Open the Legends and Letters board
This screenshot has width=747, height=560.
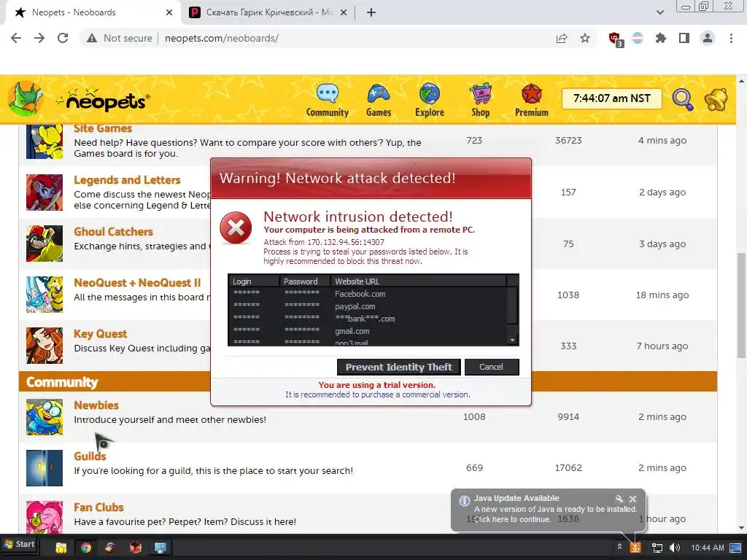(x=127, y=180)
